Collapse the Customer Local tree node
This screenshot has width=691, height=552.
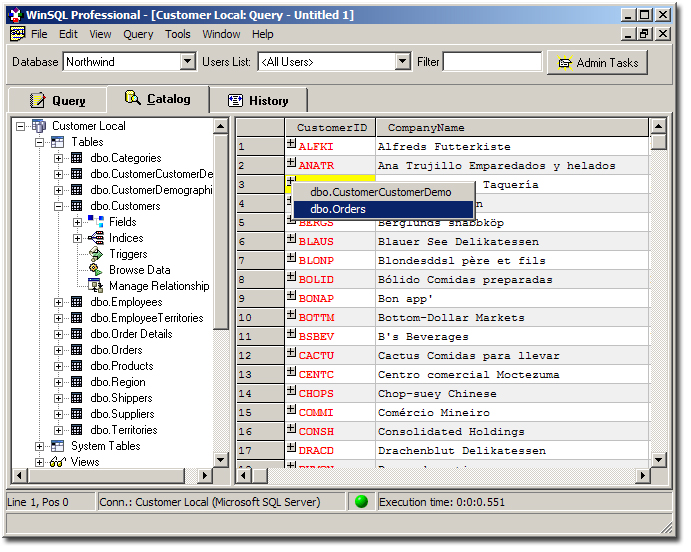(x=20, y=126)
